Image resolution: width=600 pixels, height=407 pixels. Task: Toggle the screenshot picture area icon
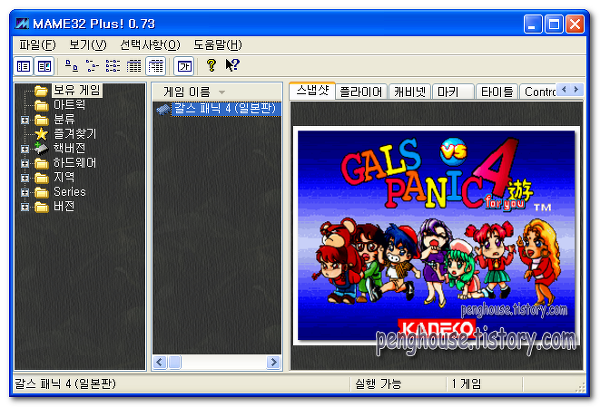(x=44, y=67)
